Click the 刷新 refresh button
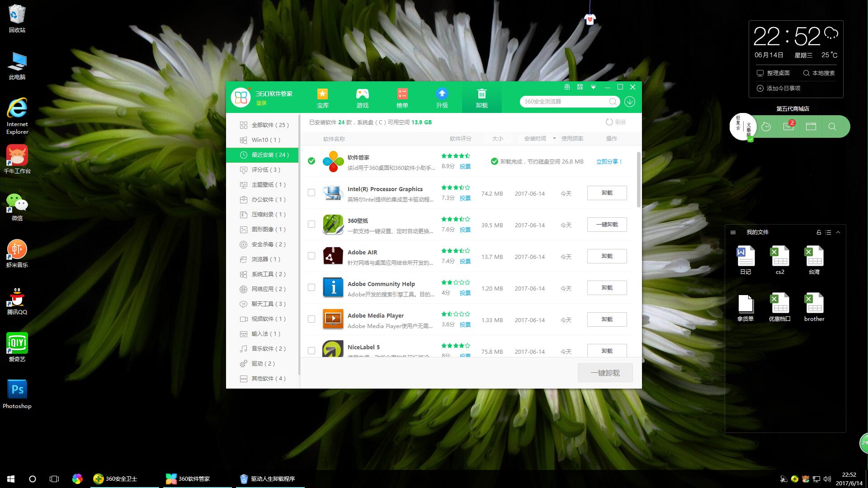The image size is (868, 488). (616, 122)
